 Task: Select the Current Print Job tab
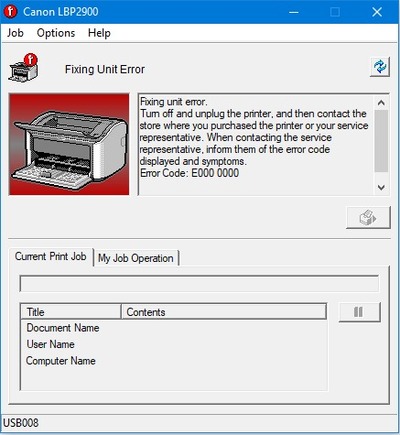tap(51, 257)
